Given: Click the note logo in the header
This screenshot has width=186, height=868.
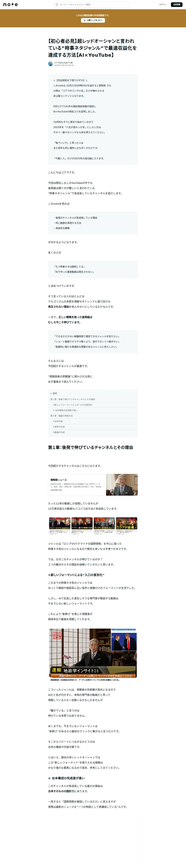Looking at the screenshot, I should tap(10, 5).
